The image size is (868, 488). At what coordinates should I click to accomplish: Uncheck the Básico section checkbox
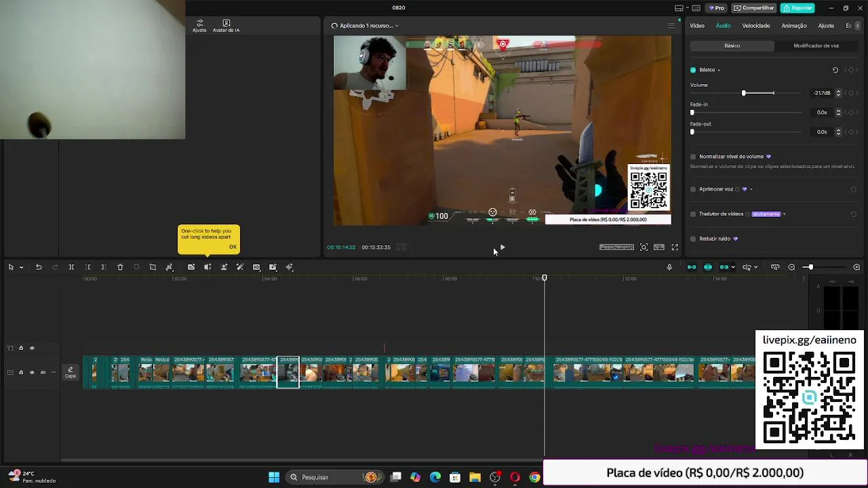tap(693, 70)
